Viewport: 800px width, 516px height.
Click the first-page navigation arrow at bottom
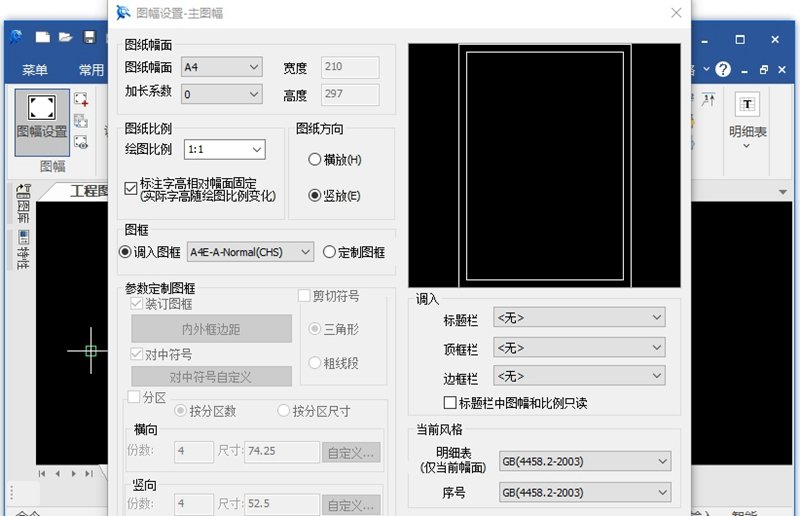point(42,474)
